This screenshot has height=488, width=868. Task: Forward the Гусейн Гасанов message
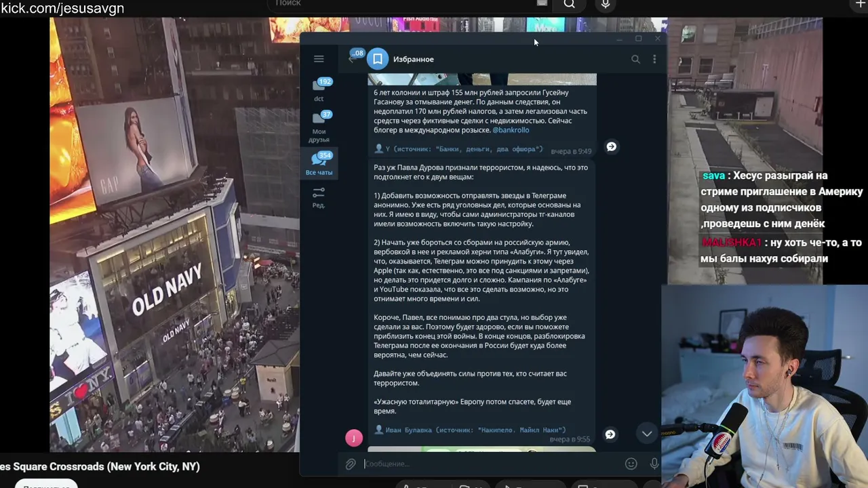coord(611,146)
